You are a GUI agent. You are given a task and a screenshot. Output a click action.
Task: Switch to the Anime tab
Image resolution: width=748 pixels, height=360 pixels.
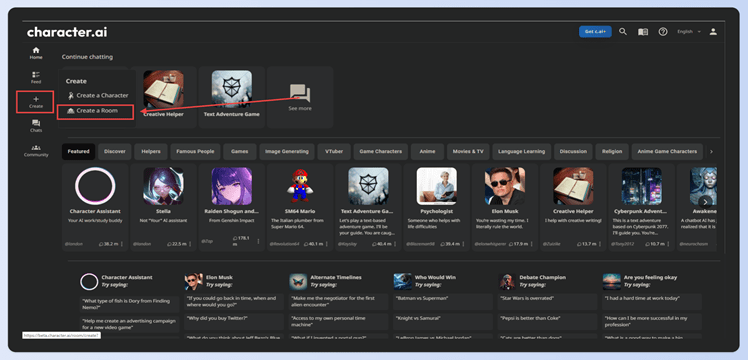tap(427, 152)
